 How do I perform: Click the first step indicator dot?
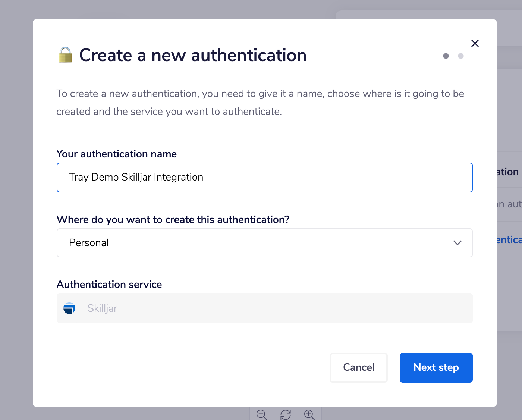[x=446, y=56]
